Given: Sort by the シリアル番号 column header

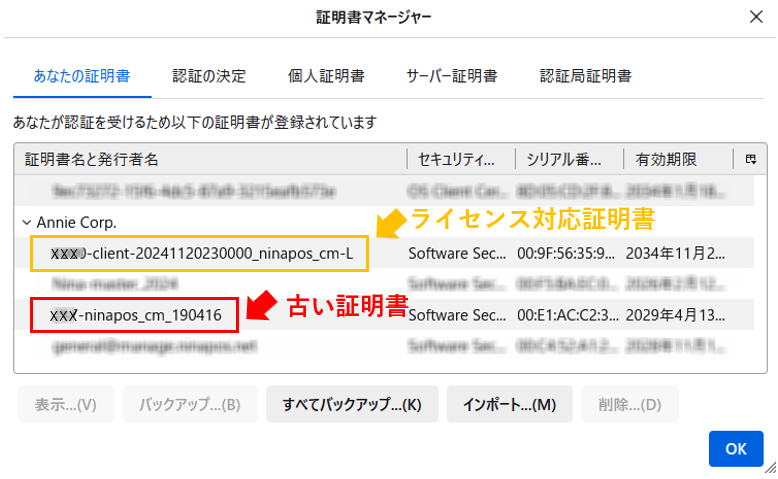Looking at the screenshot, I should (566, 160).
